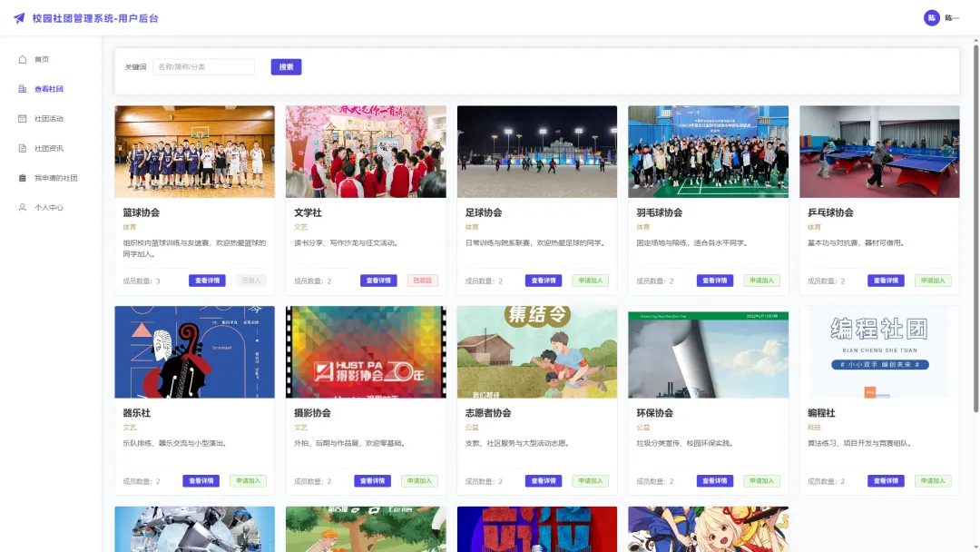Click the page vertical scrollbar
This screenshot has width=980, height=552.
pyautogui.click(x=975, y=228)
